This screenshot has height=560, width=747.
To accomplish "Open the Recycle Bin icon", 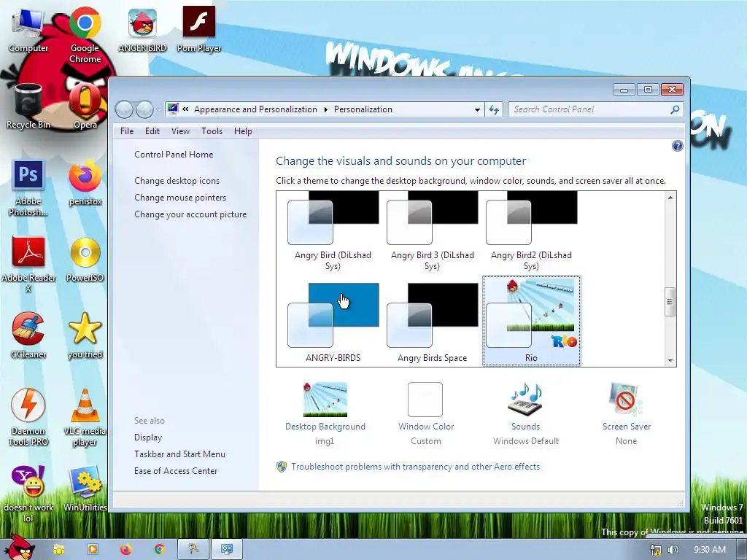I will [28, 106].
